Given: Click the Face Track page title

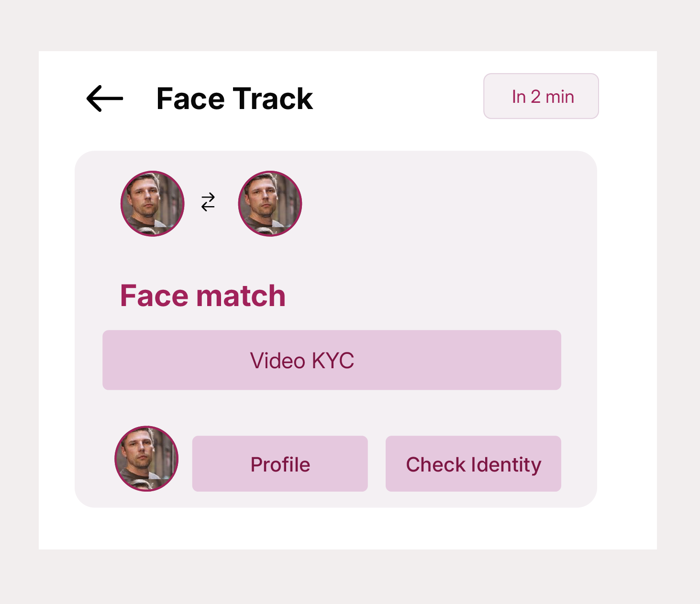Looking at the screenshot, I should (x=234, y=99).
